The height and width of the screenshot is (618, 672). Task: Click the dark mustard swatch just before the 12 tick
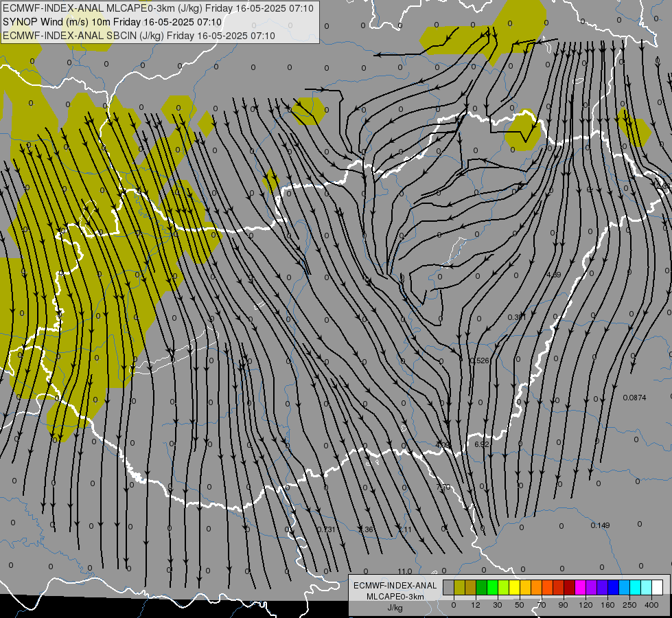pyautogui.click(x=471, y=587)
